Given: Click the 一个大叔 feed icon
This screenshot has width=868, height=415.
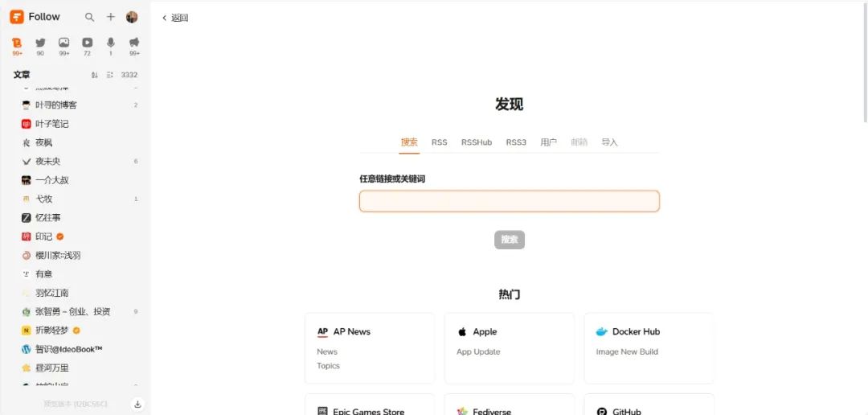Looking at the screenshot, I should point(26,180).
